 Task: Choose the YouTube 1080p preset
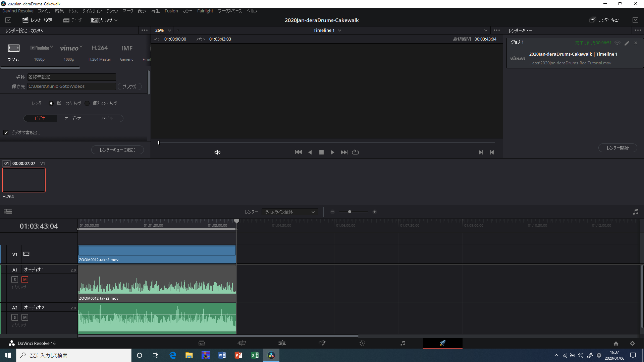42,48
